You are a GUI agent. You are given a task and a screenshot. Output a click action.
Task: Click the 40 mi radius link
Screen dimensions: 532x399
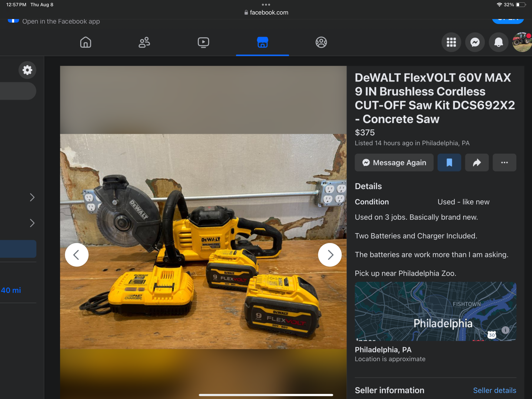click(11, 290)
